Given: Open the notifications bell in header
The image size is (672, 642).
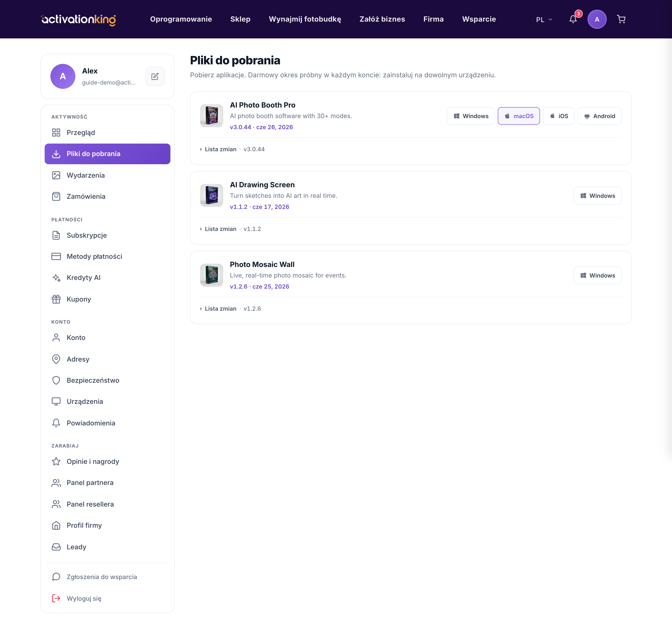Looking at the screenshot, I should click(573, 19).
